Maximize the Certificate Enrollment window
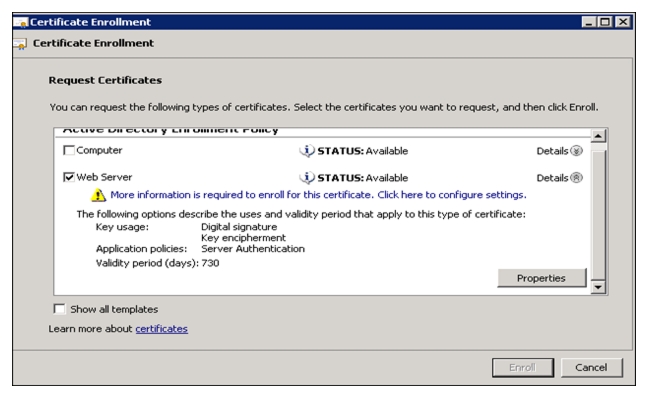649x399 pixels. [605, 22]
